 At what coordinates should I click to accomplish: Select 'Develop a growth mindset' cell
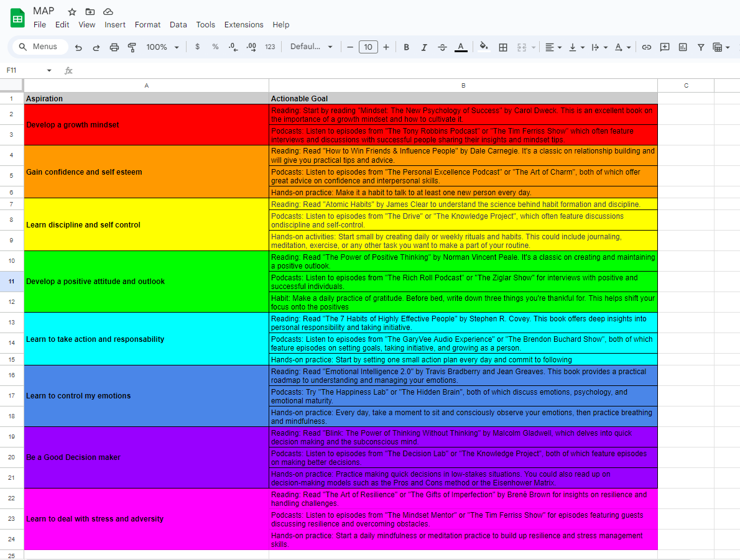click(146, 124)
